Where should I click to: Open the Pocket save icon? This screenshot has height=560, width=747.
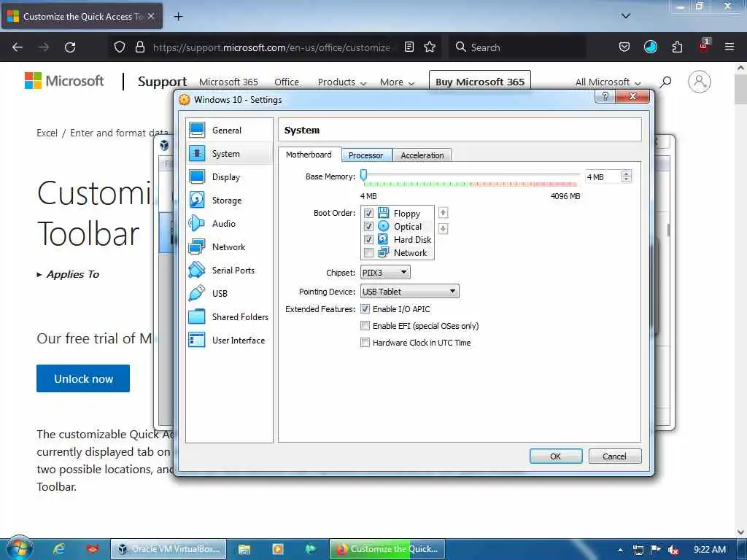[x=624, y=47]
